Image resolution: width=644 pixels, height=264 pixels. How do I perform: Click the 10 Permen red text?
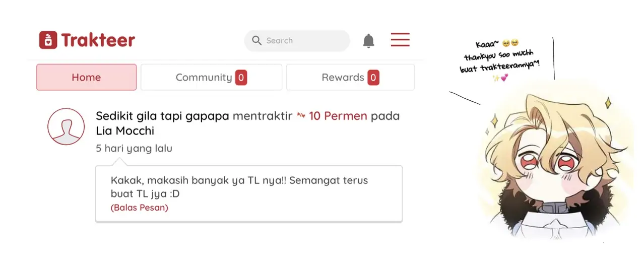(338, 116)
